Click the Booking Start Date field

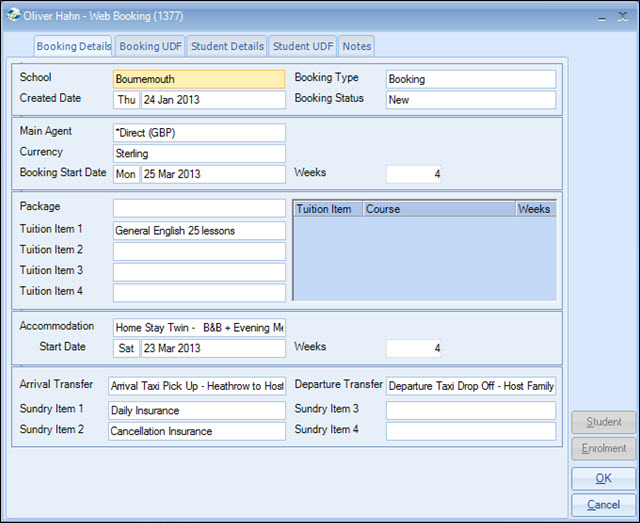pos(212,174)
